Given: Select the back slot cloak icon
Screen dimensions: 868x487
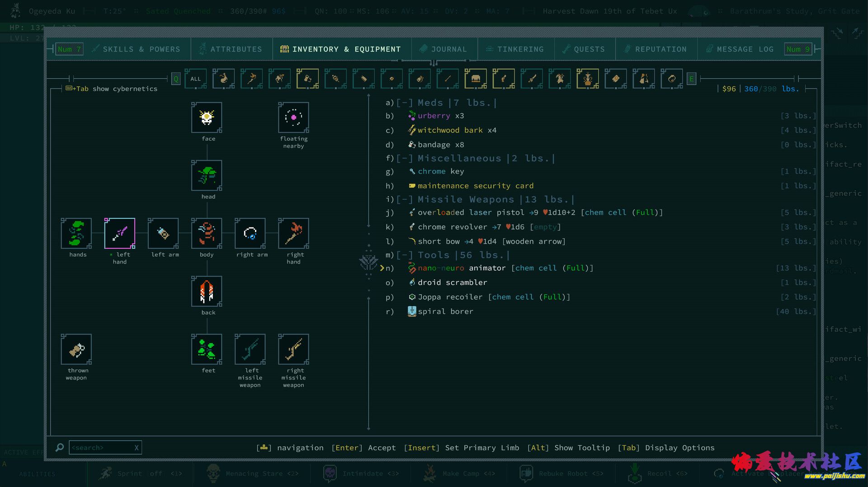Looking at the screenshot, I should [x=207, y=291].
